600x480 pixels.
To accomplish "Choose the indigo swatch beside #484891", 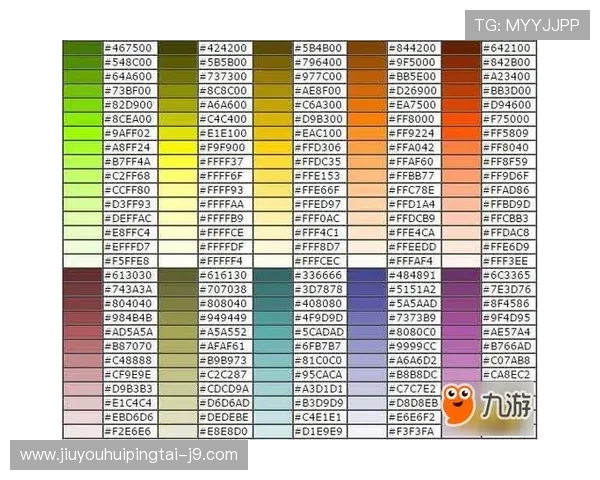I will 367,275.
